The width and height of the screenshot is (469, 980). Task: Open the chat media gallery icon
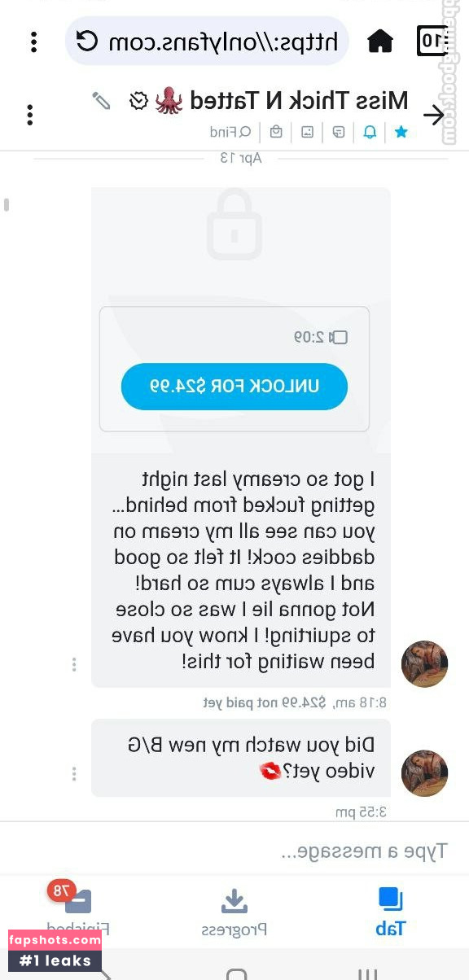pos(307,132)
